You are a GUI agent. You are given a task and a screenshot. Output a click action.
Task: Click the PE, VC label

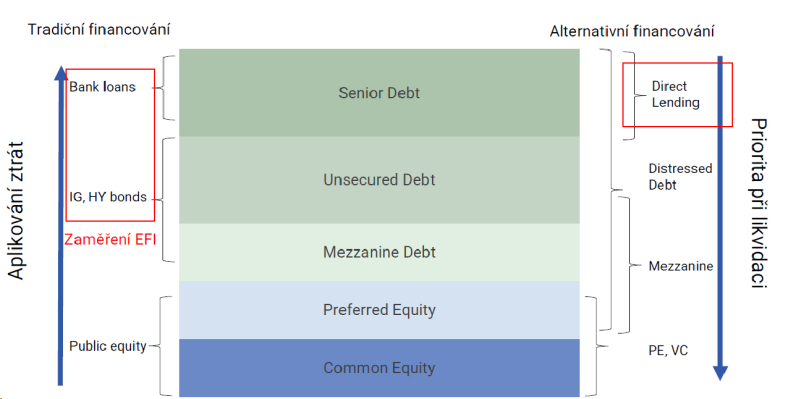tap(668, 351)
